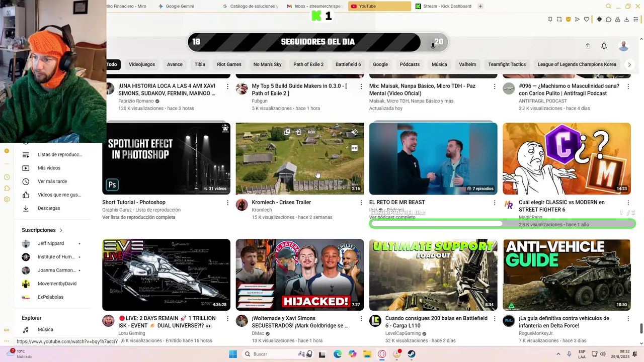Open Windows Start menu

point(233,354)
